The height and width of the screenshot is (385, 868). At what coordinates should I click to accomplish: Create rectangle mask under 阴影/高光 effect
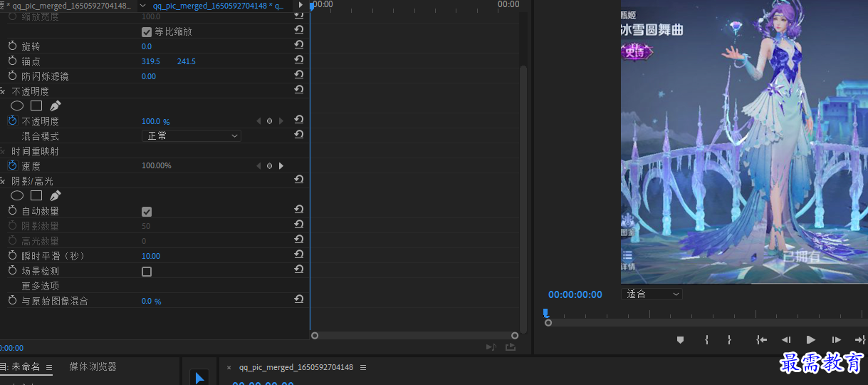(x=36, y=195)
